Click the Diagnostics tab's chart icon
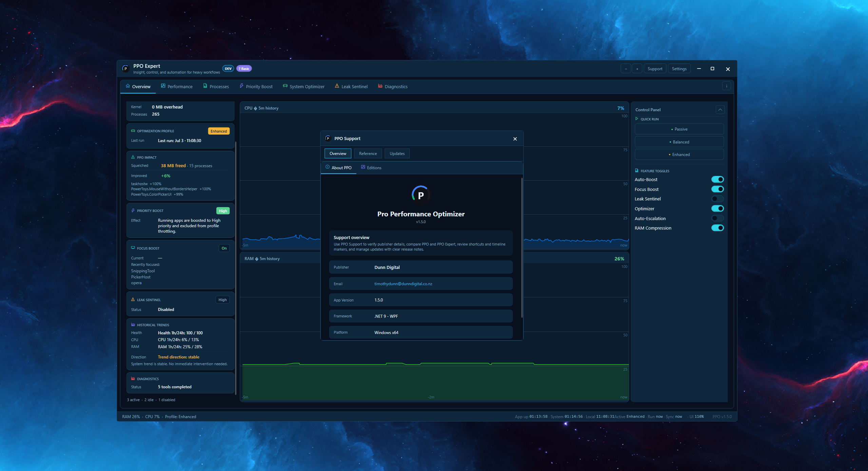Screen dimensions: 868x471 coord(380,86)
